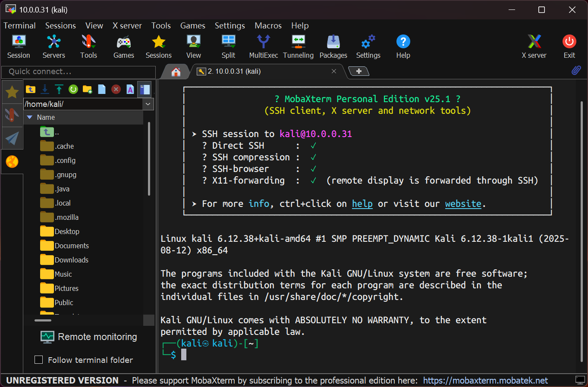Open the Settings menu
Viewport: 588px width, 387px height.
pyautogui.click(x=230, y=25)
